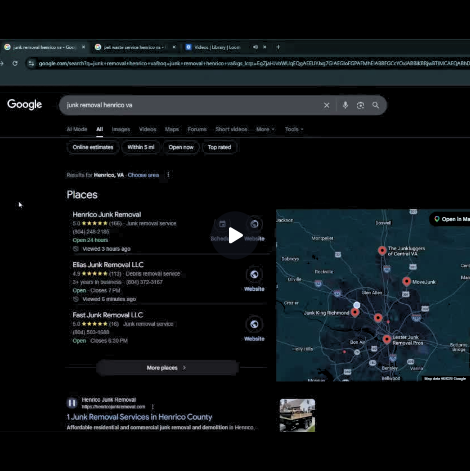Open Elias Junk Removal LLC listing
Screen dimensions: 470x471
tap(108, 265)
